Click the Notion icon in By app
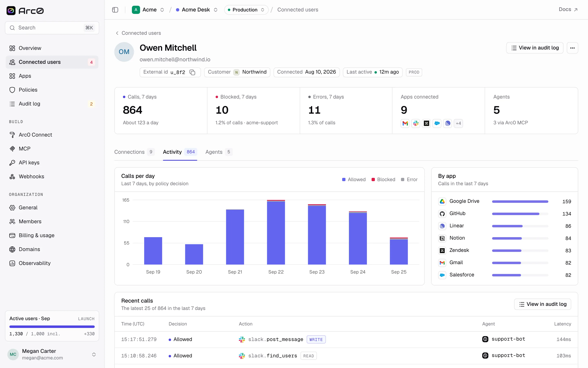Viewport: 588px width, 368px height. [442, 238]
